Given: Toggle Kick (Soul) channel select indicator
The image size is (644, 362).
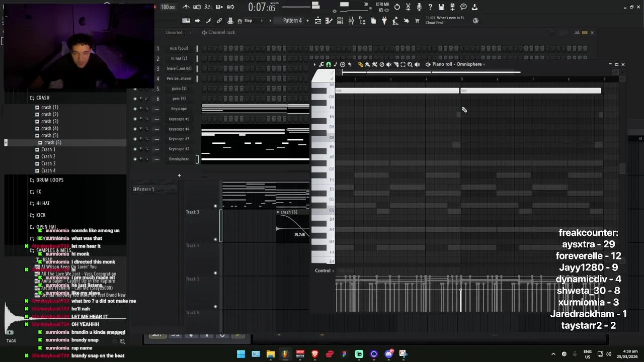Looking at the screenshot, I should [x=197, y=48].
